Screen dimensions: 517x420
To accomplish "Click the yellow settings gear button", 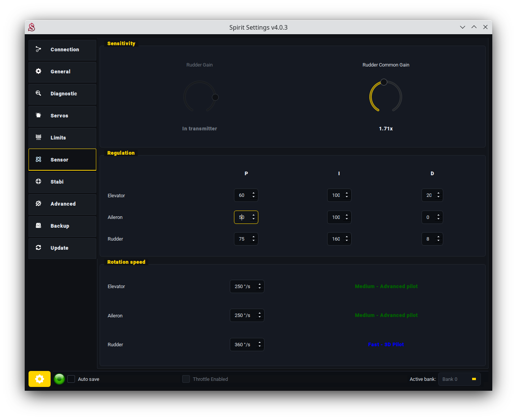I will [40, 379].
